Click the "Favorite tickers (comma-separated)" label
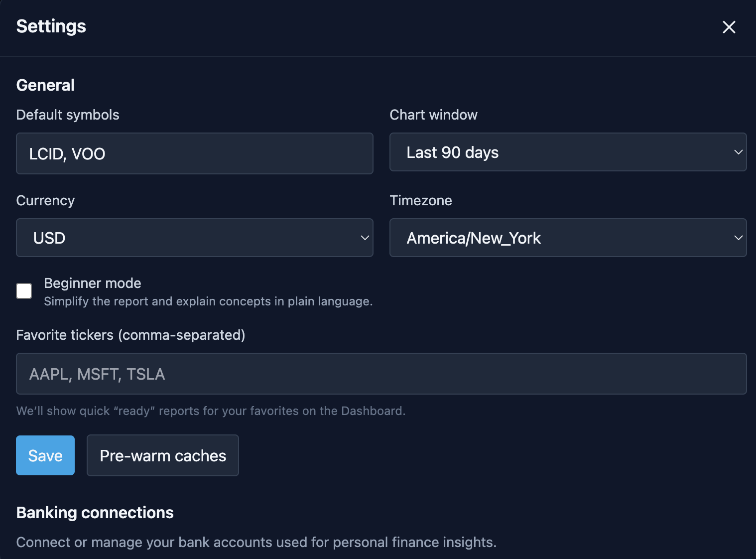756x559 pixels. pos(130,335)
